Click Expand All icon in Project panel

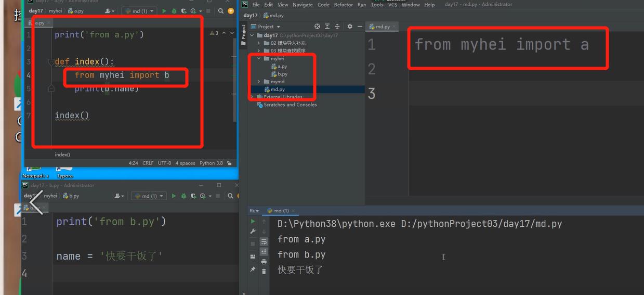(x=327, y=27)
